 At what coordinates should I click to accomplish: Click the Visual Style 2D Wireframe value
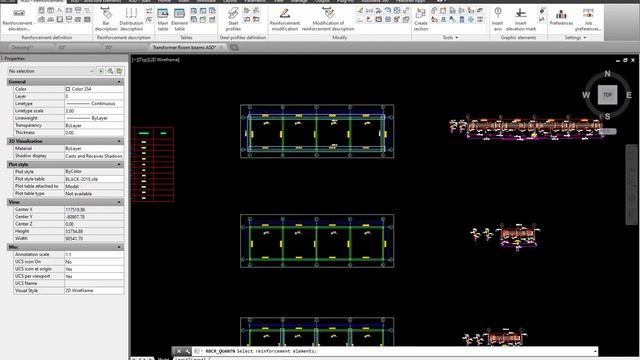coord(94,291)
